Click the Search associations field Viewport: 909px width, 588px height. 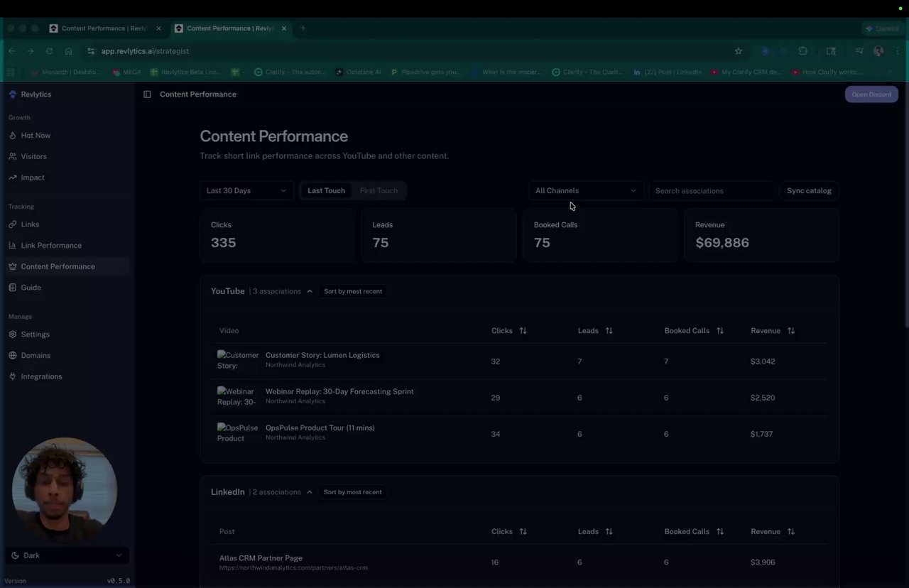tap(712, 191)
